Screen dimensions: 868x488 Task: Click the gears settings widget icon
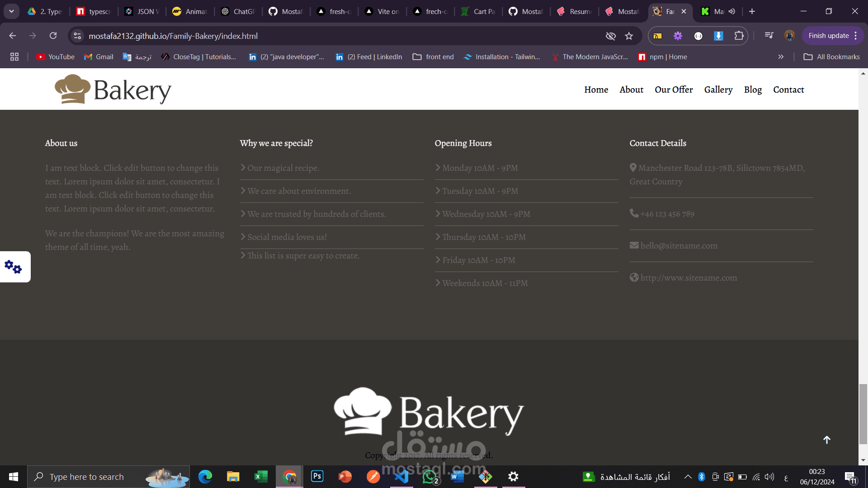point(14,267)
